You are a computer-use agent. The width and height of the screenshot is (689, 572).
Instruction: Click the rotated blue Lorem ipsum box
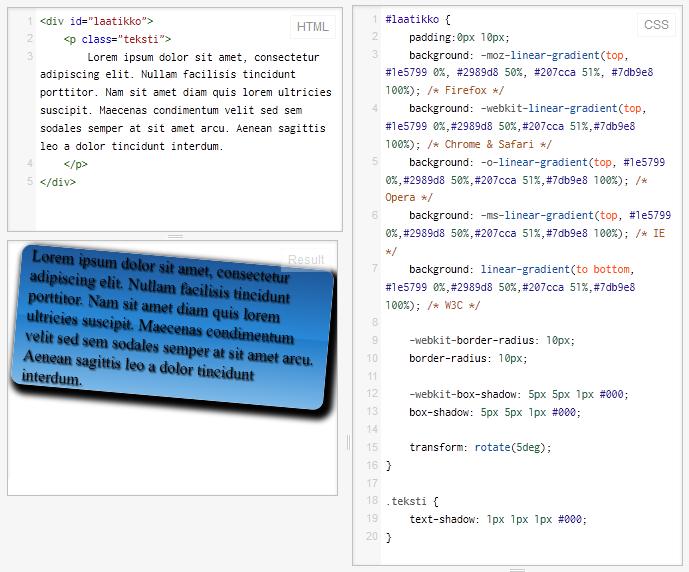pyautogui.click(x=173, y=329)
